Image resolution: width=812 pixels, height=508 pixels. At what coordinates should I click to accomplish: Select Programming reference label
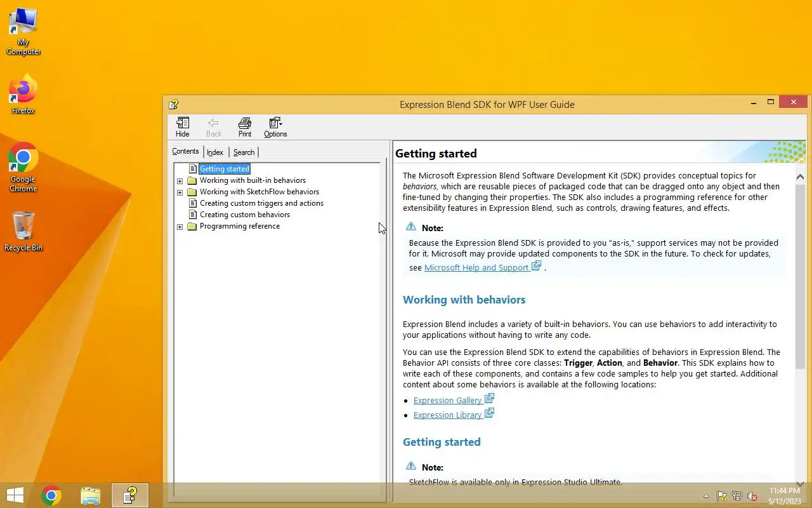point(240,226)
